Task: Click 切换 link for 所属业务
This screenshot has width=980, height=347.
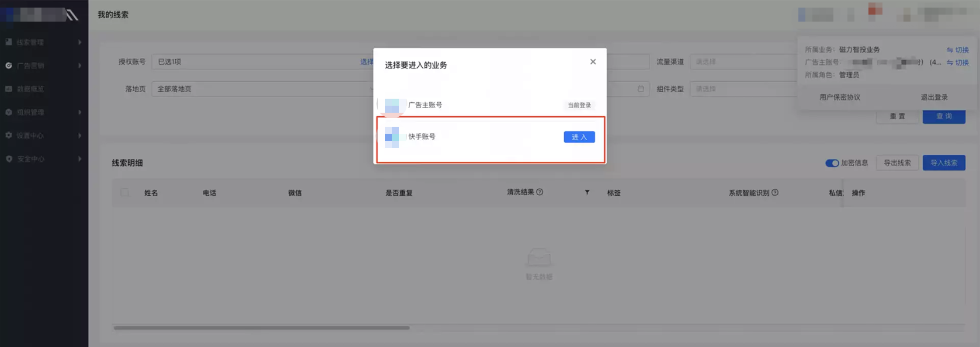Action: [958, 50]
